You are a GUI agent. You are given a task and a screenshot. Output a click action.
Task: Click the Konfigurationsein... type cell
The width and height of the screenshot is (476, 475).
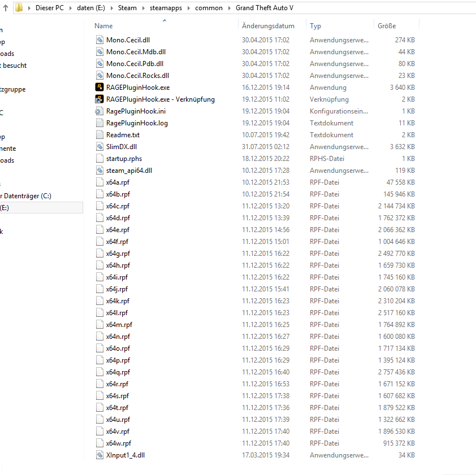(339, 111)
